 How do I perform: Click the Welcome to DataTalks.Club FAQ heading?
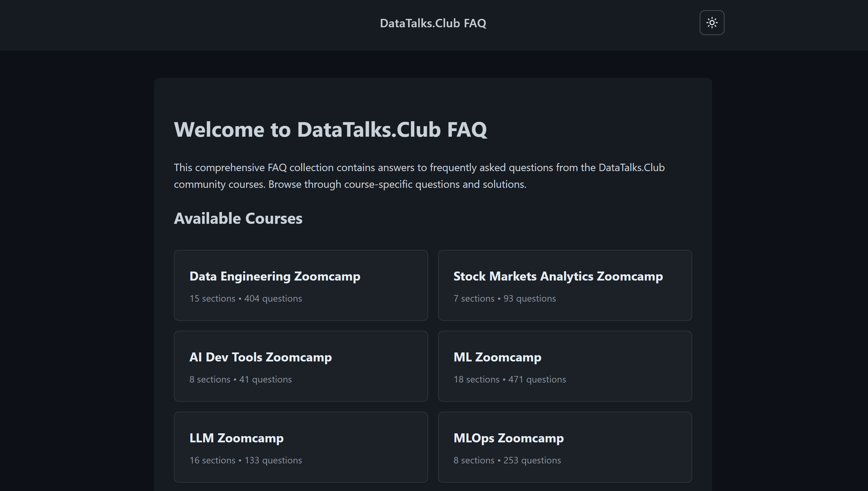[x=330, y=130]
